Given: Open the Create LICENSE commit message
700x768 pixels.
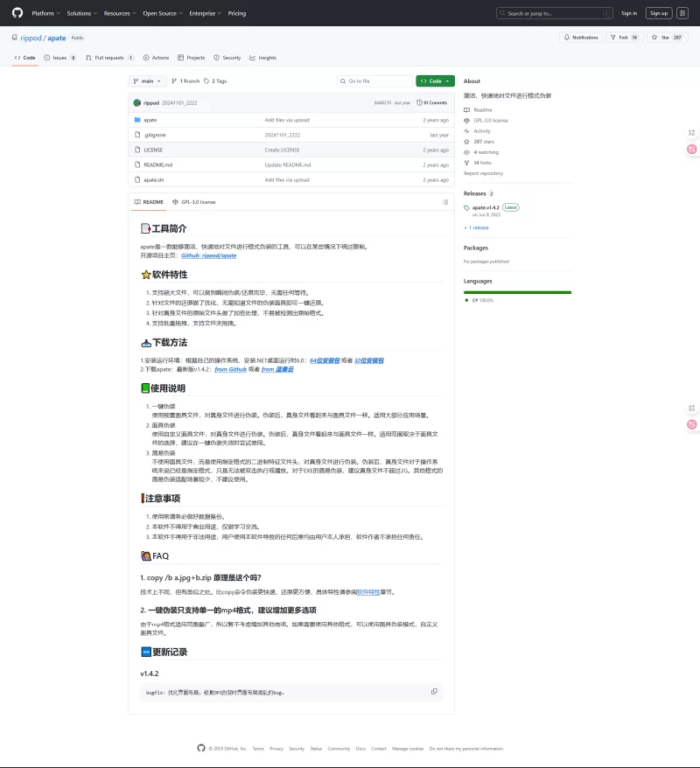Looking at the screenshot, I should [x=282, y=150].
